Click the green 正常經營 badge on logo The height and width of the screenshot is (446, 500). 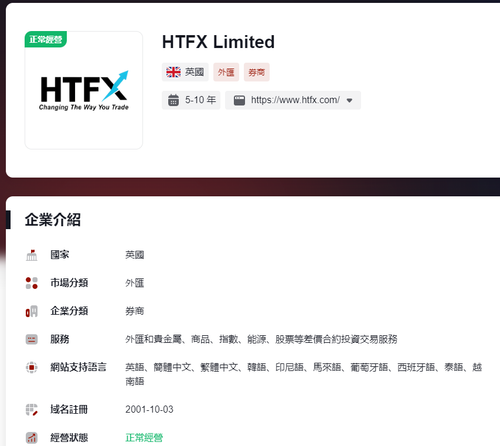(x=46, y=39)
